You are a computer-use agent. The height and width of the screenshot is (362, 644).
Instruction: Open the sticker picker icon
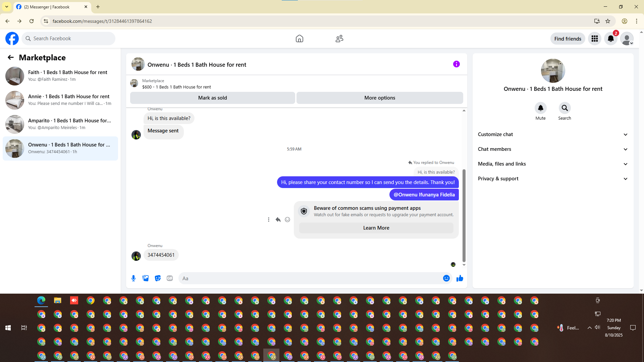click(158, 278)
